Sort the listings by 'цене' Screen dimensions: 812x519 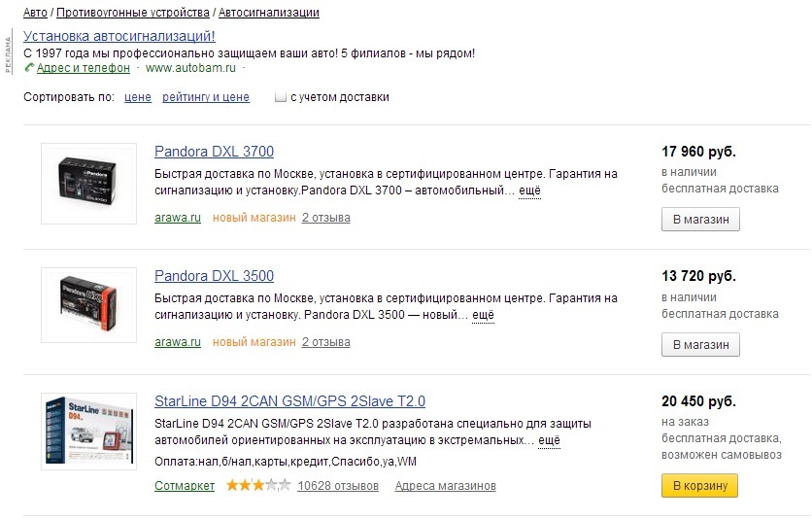[x=138, y=97]
